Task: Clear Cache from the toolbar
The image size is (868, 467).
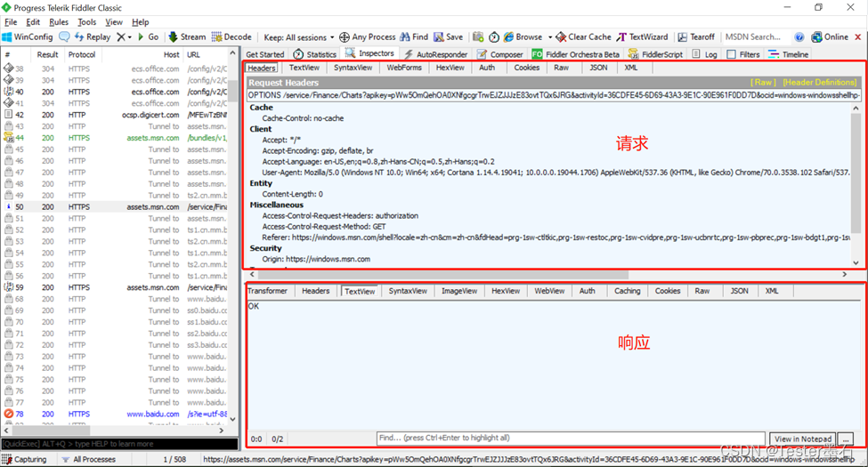Action: point(583,37)
